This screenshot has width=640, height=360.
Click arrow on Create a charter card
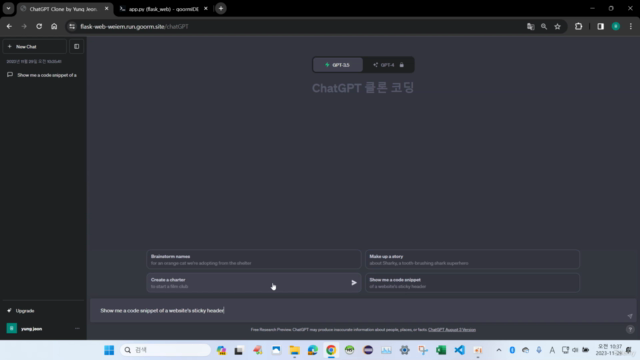(x=354, y=282)
